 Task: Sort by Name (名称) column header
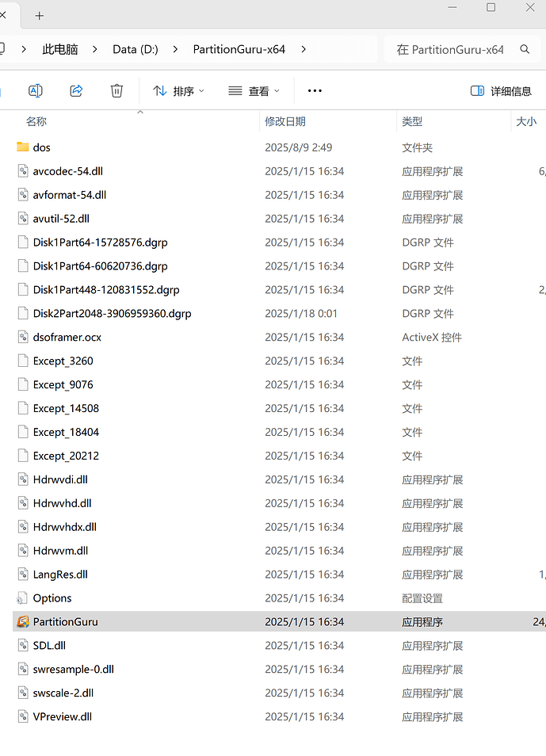(x=36, y=121)
